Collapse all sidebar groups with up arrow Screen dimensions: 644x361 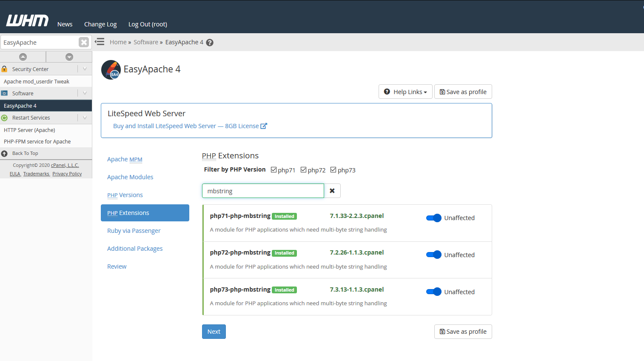click(23, 57)
